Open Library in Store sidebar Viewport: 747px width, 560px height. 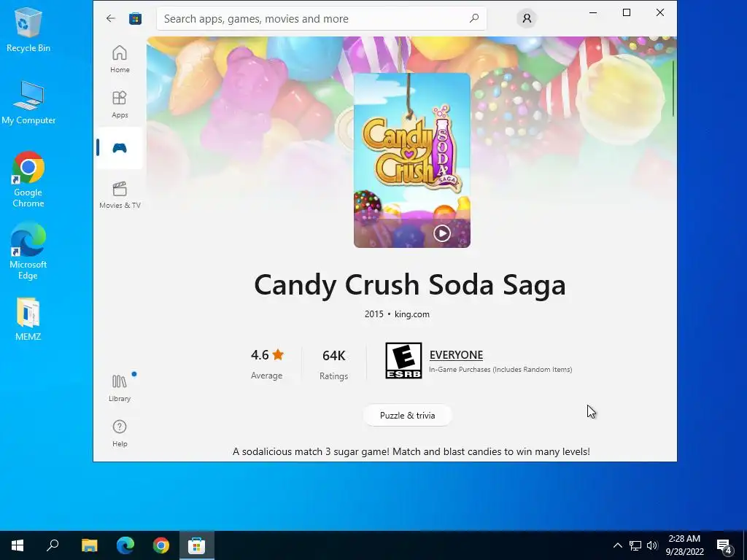(120, 388)
